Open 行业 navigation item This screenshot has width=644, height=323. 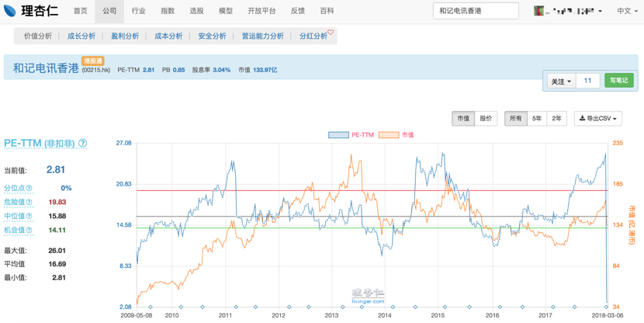pos(138,11)
